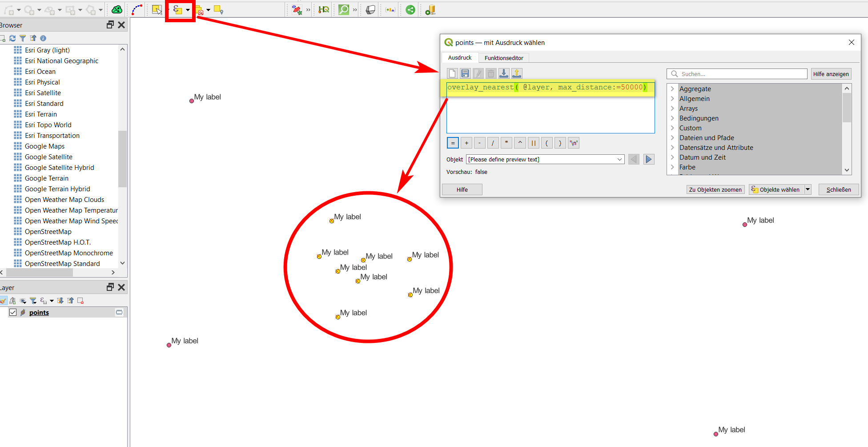The height and width of the screenshot is (447, 868).
Task: Open the 'Select by Expression' tool
Action: tap(177, 9)
